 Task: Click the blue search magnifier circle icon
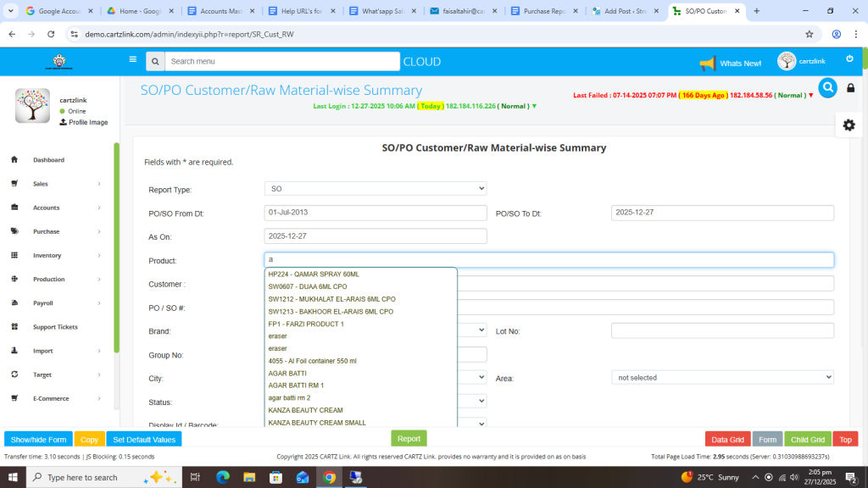827,87
